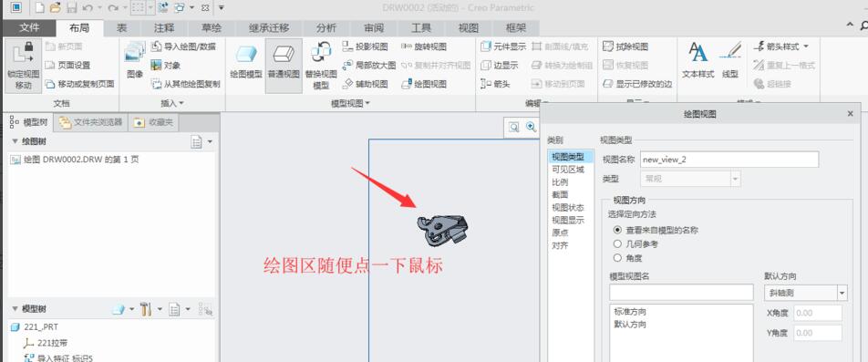Open the 文件 menu
The image size is (868, 362).
point(29,28)
